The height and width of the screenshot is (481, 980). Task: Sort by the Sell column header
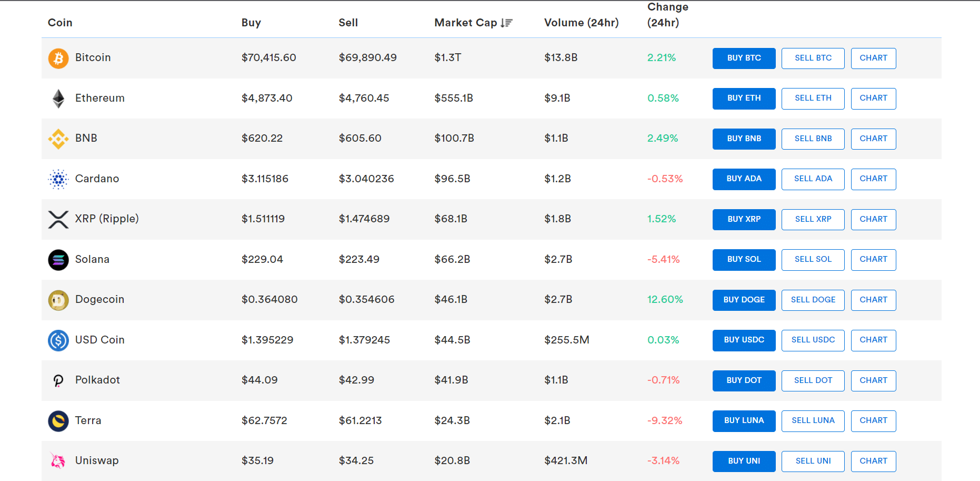pos(348,23)
